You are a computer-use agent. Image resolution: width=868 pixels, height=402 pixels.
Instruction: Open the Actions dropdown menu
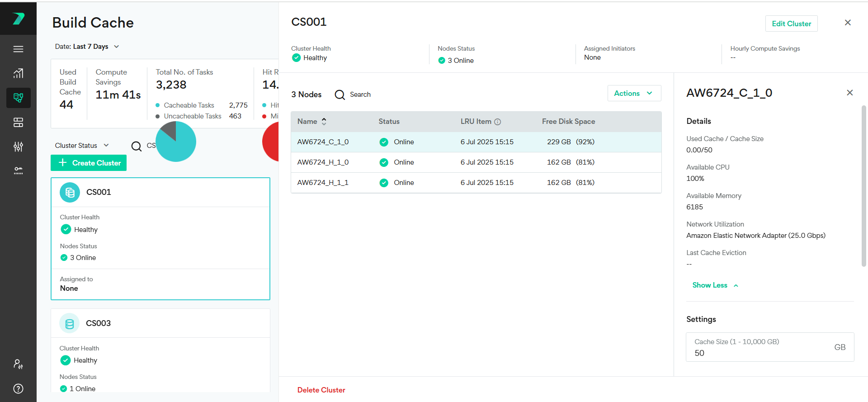tap(634, 93)
